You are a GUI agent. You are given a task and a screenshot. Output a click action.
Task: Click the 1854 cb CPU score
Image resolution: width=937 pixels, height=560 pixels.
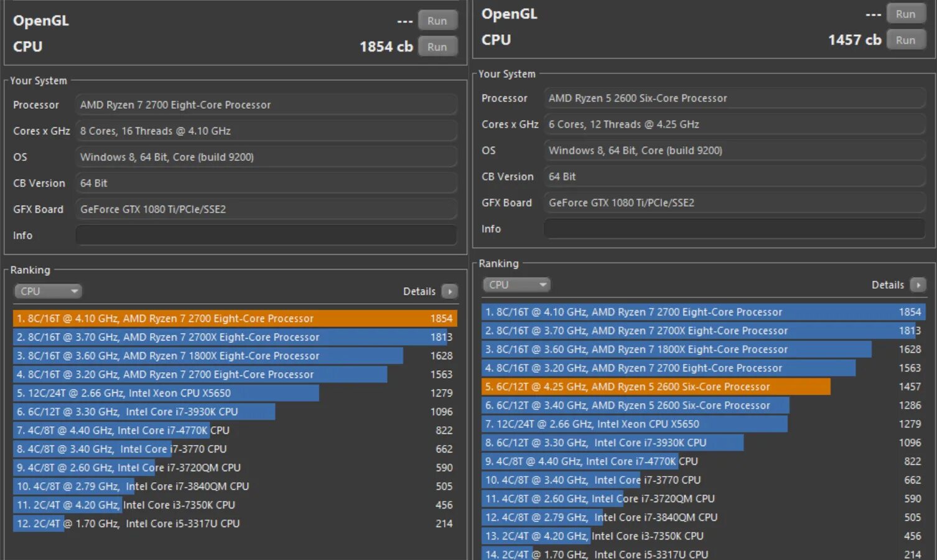pyautogui.click(x=386, y=47)
